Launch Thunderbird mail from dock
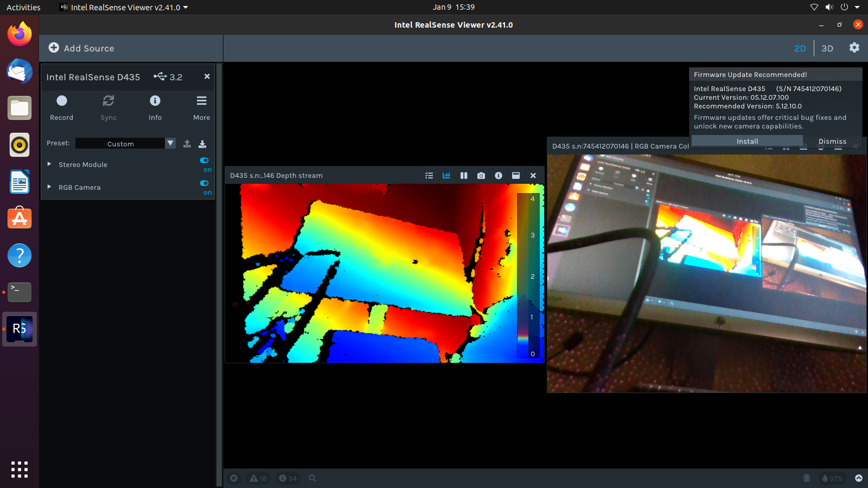Image resolution: width=868 pixels, height=488 pixels. (20, 71)
